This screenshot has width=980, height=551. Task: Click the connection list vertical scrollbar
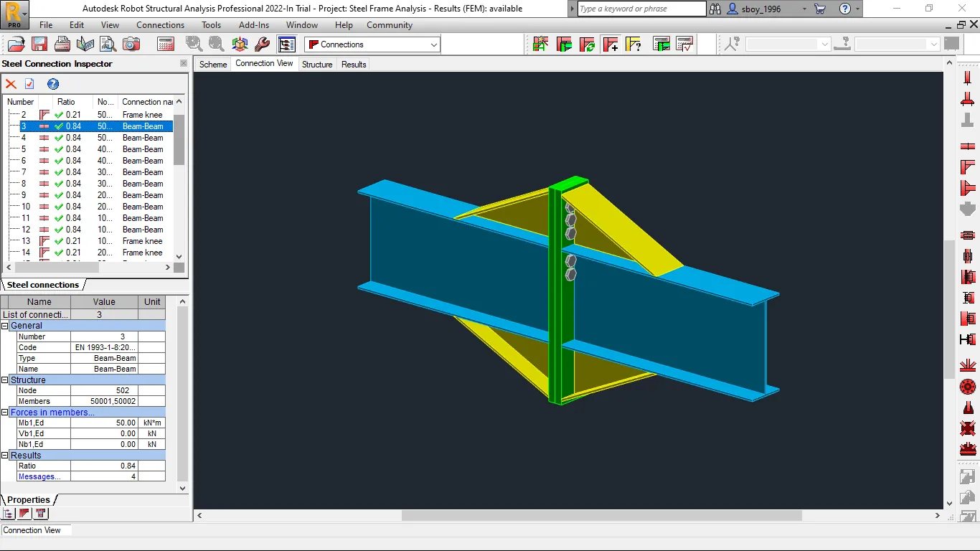coord(179,140)
